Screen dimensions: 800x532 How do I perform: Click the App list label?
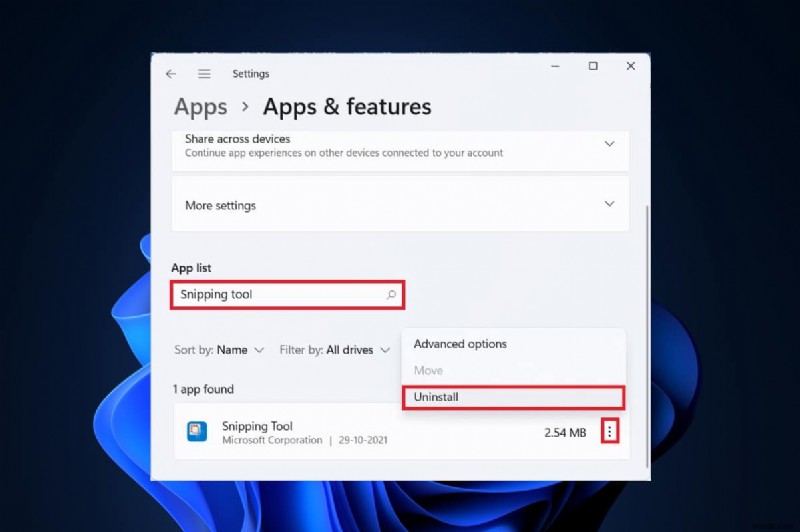pyautogui.click(x=191, y=268)
